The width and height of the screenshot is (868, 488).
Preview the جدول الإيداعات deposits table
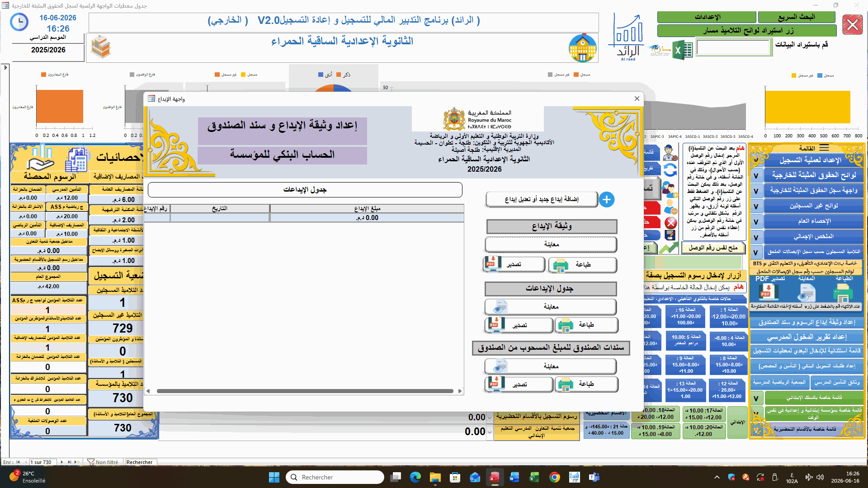pos(551,307)
